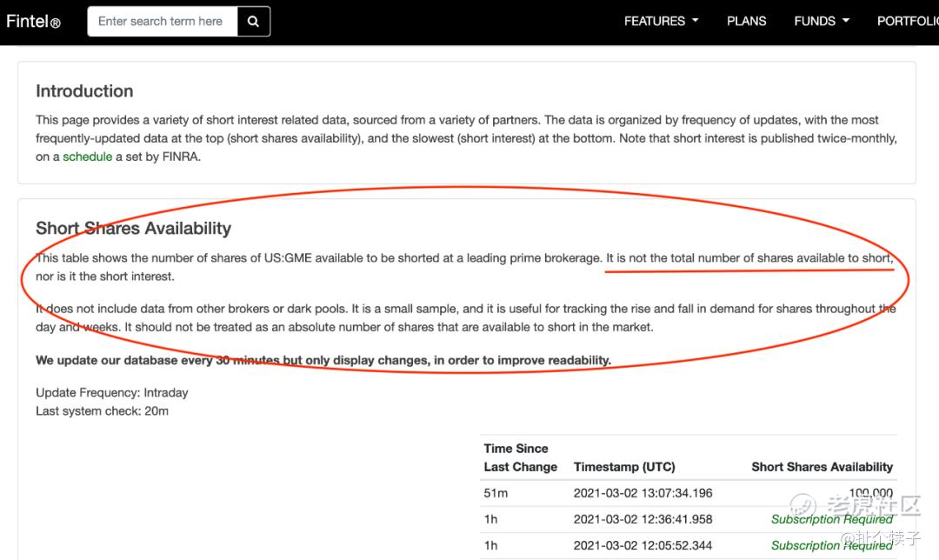Select the Introduction heading
The image size is (939, 560).
(84, 91)
